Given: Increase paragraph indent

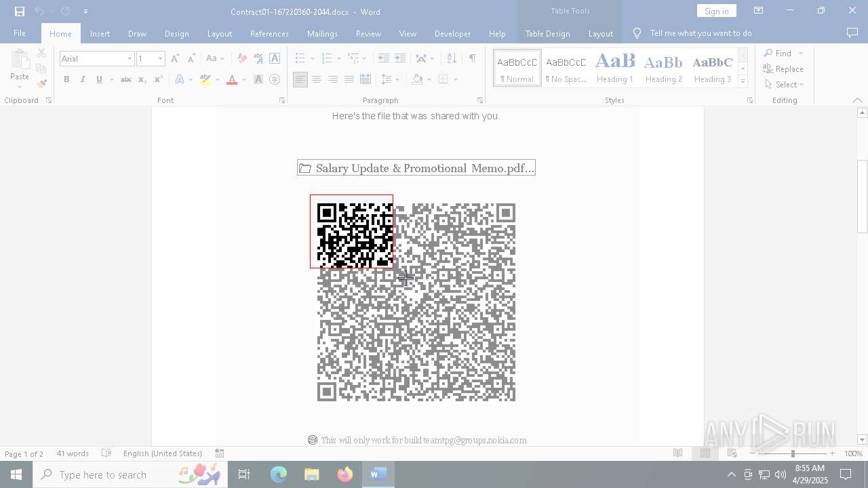Looking at the screenshot, I should [x=400, y=59].
